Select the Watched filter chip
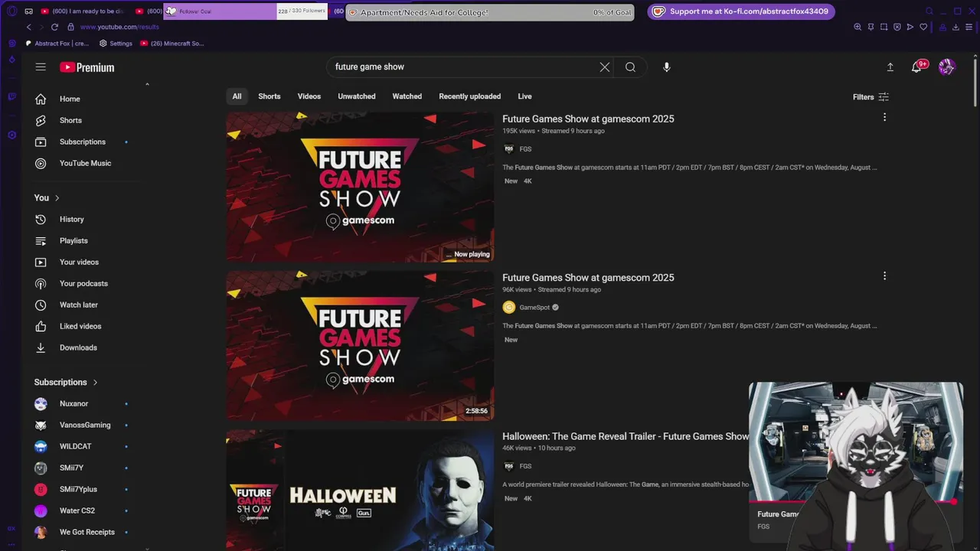980x551 pixels. coord(407,96)
